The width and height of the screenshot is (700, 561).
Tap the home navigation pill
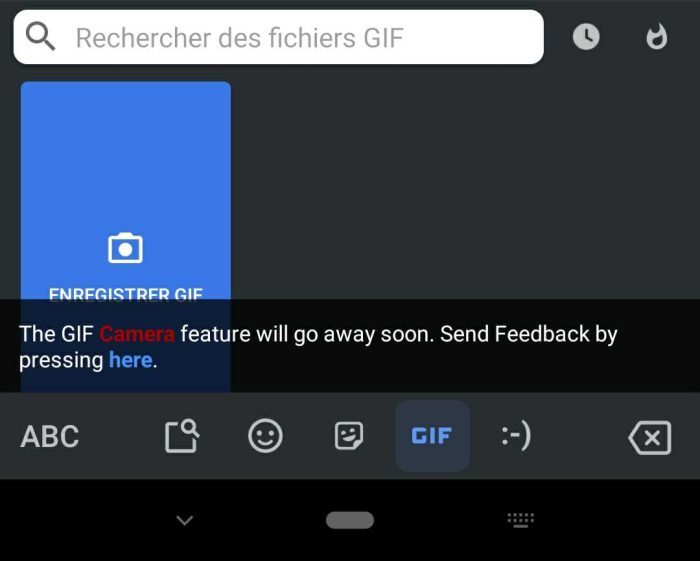tap(350, 520)
